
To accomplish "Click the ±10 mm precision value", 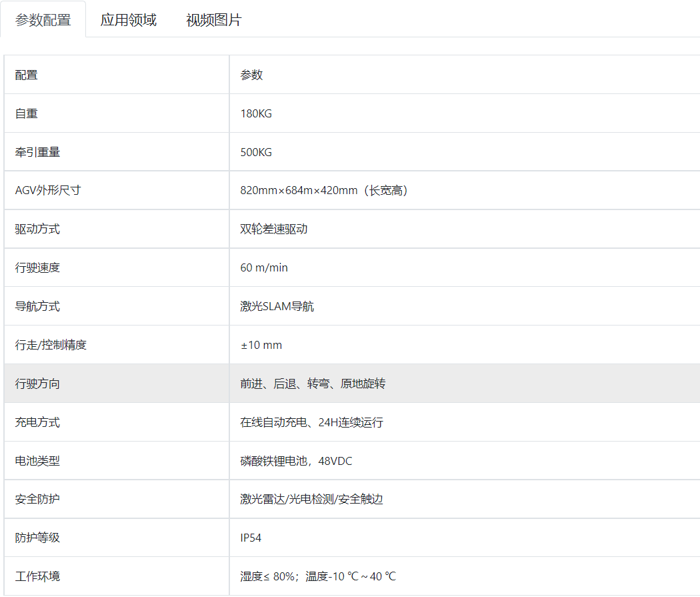I will [261, 346].
